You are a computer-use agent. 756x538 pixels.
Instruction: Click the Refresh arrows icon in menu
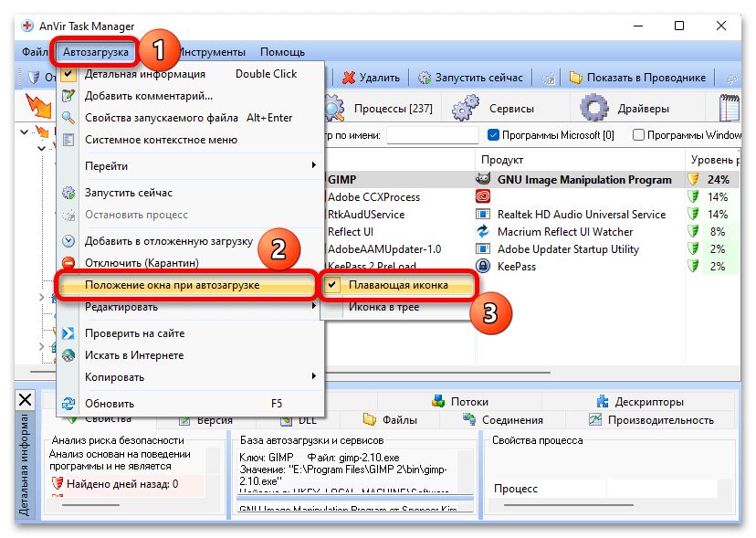coord(68,404)
